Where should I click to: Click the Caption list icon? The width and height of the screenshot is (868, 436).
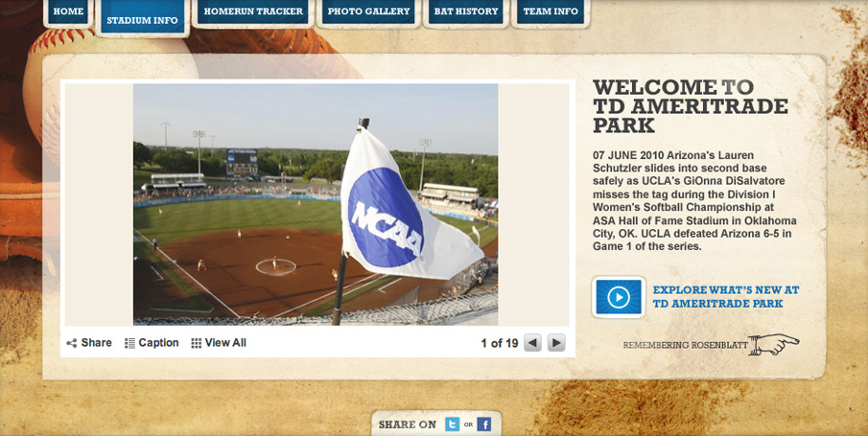[x=129, y=343]
